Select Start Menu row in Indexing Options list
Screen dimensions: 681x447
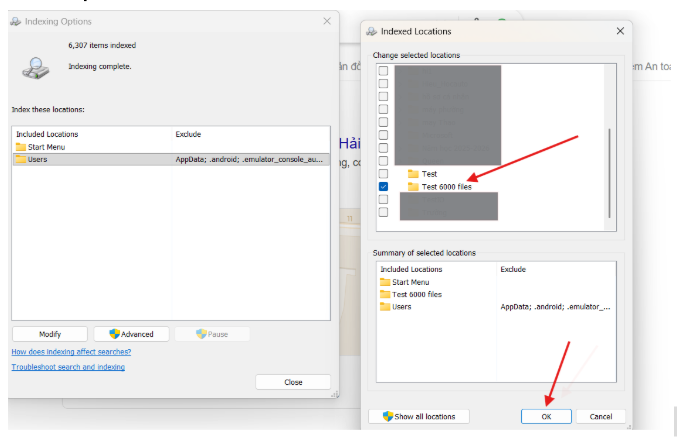click(x=171, y=147)
